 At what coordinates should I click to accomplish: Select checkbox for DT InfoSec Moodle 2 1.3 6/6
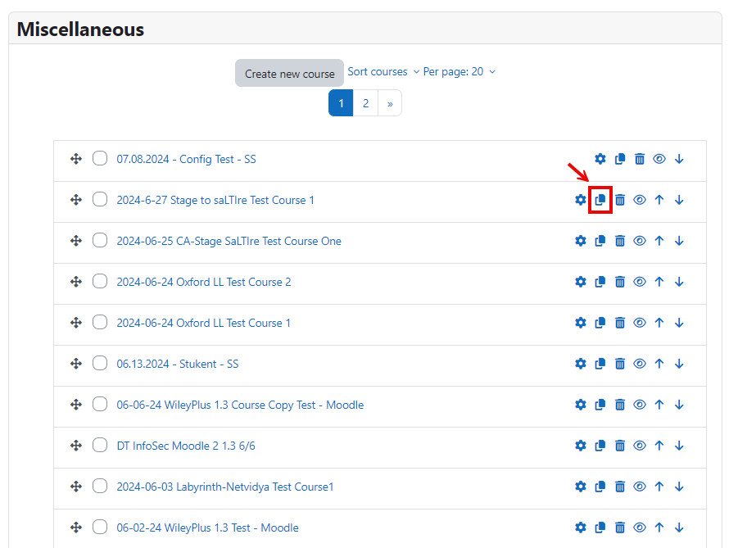tap(100, 445)
